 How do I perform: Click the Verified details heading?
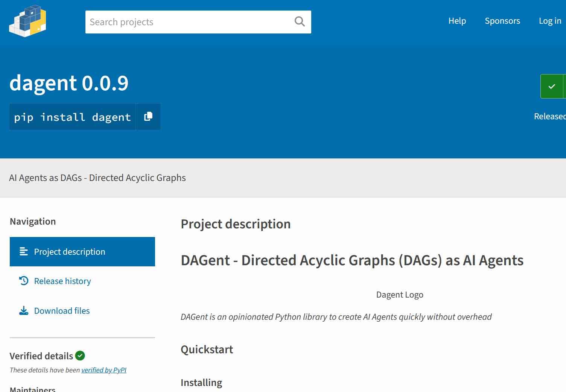(41, 356)
